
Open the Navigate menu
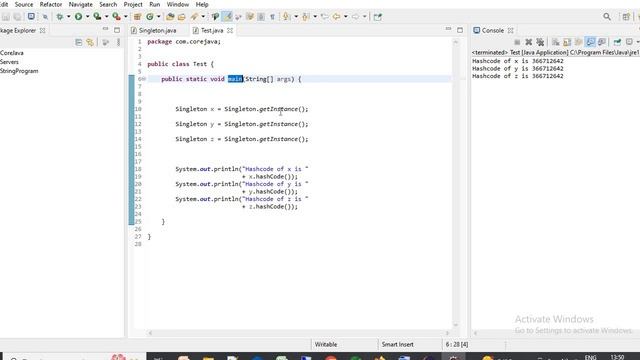[x=80, y=4]
